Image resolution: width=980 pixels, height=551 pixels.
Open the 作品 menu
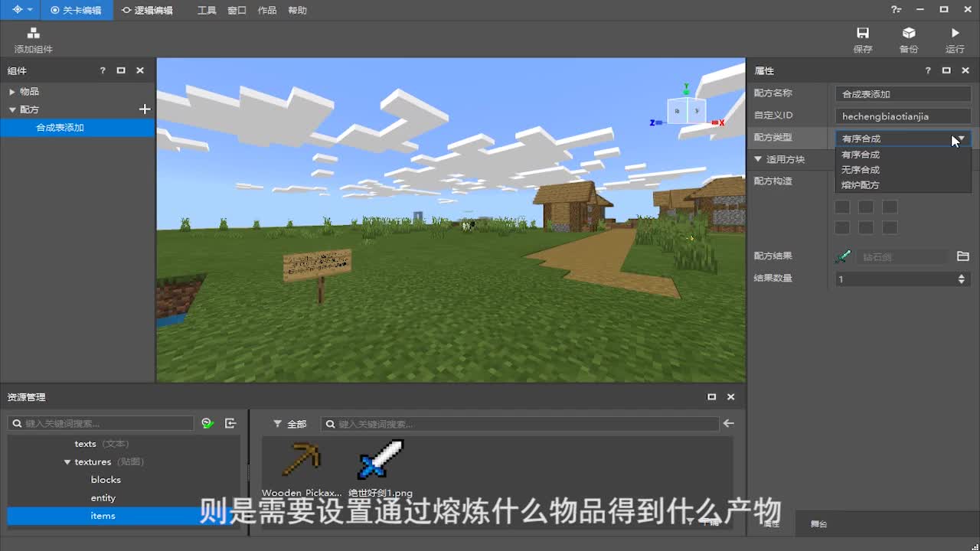click(x=267, y=10)
